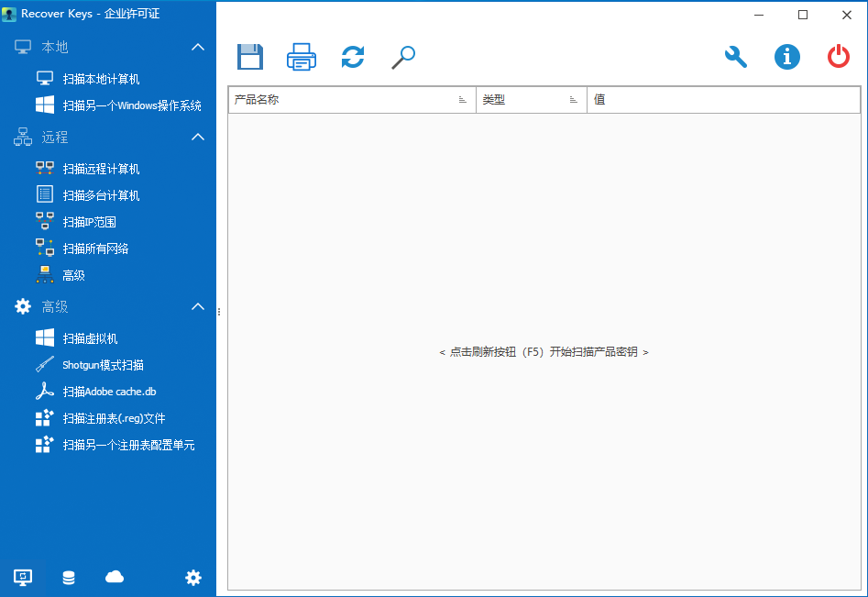Viewport: 868px width, 597px height.
Task: Collapse the 本地 section
Action: 198,47
